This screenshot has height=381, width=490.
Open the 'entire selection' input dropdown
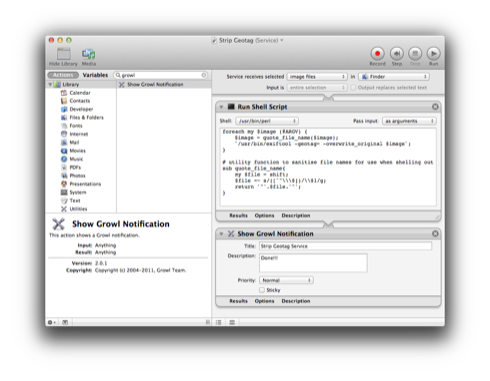[x=317, y=88]
